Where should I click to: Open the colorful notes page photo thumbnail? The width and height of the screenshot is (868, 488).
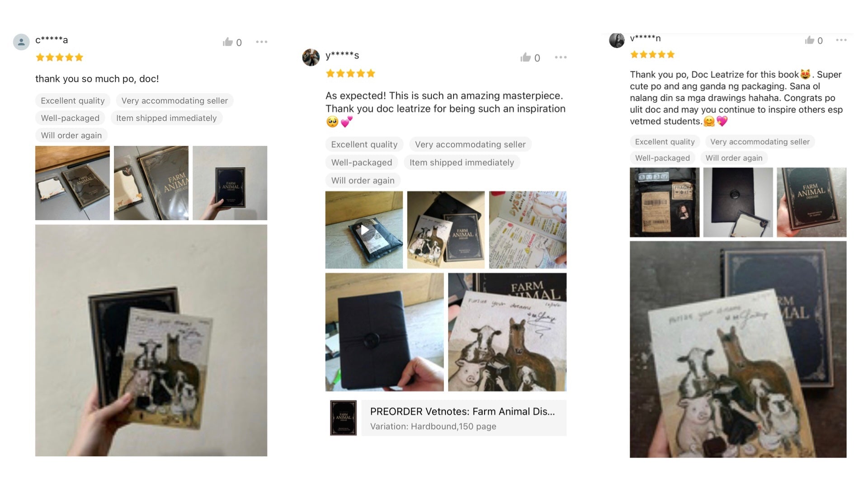(x=528, y=230)
